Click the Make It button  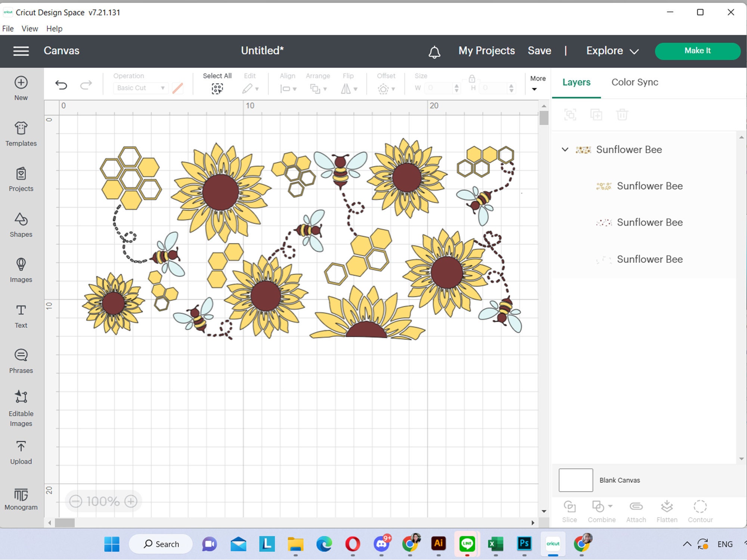(698, 51)
